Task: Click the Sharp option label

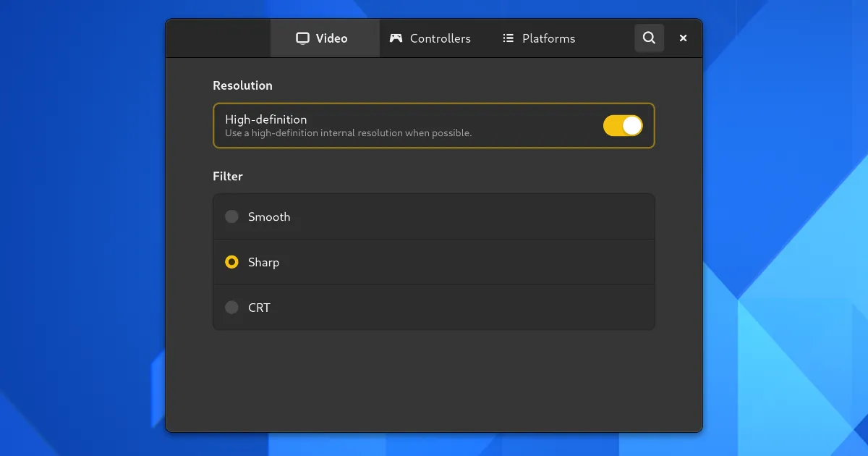Action: 263,262
